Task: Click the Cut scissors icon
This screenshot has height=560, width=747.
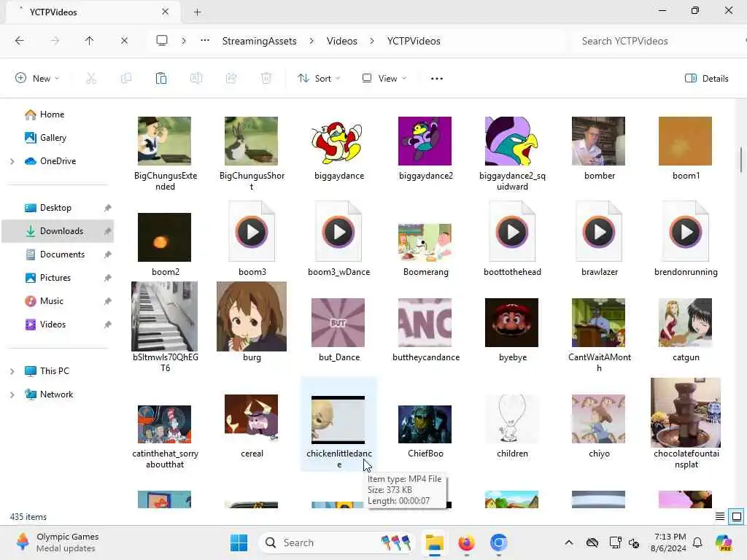Action: (90, 79)
